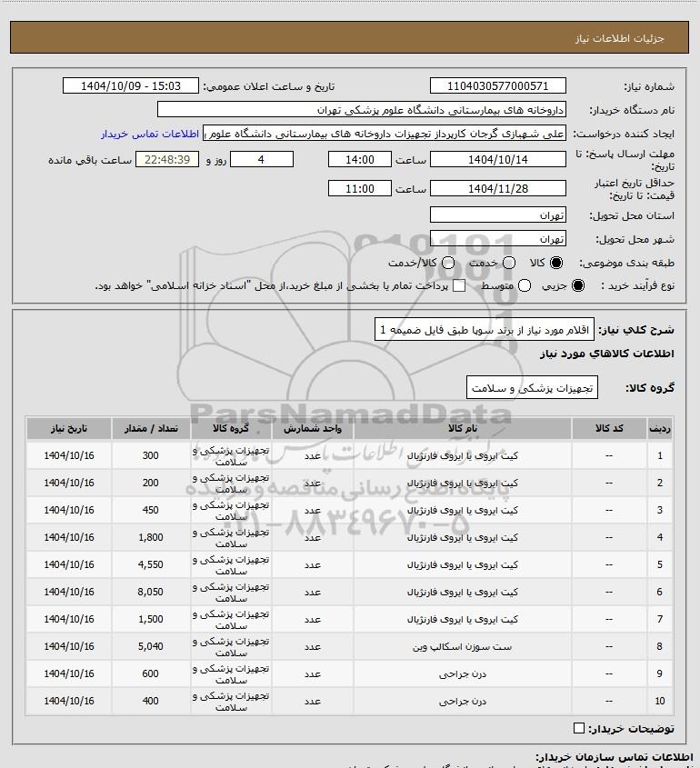
Task: Toggle the توضیحات خریدار checkbox
Action: coord(579,728)
